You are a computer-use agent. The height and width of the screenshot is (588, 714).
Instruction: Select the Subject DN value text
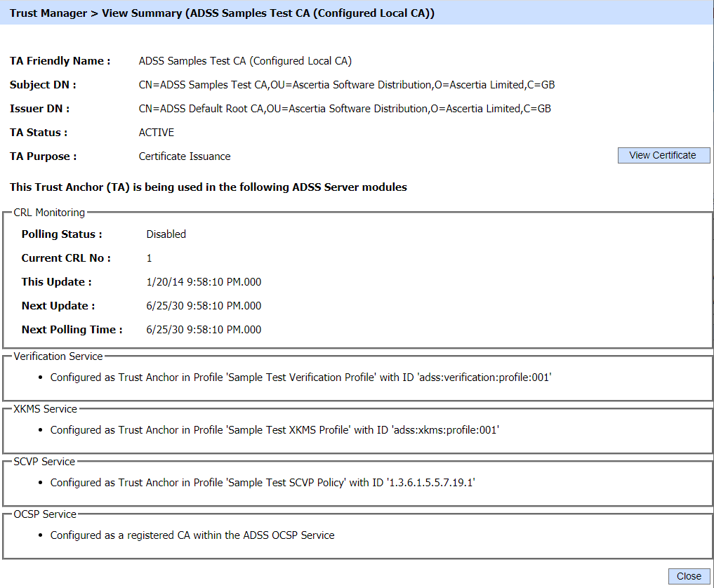click(x=347, y=85)
